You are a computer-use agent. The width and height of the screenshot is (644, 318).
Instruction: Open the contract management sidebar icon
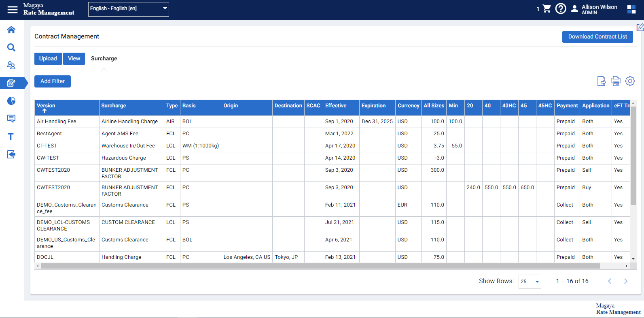click(11, 83)
